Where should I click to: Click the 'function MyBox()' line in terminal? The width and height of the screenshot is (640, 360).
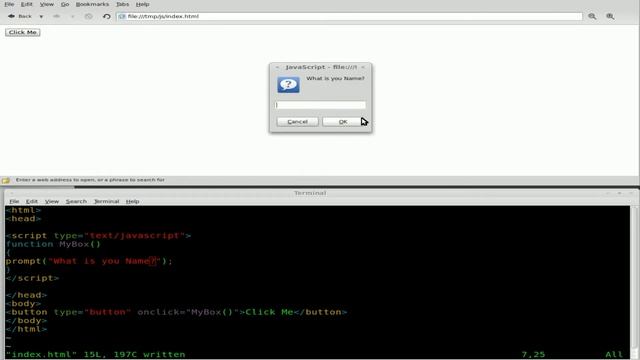pyautogui.click(x=53, y=244)
